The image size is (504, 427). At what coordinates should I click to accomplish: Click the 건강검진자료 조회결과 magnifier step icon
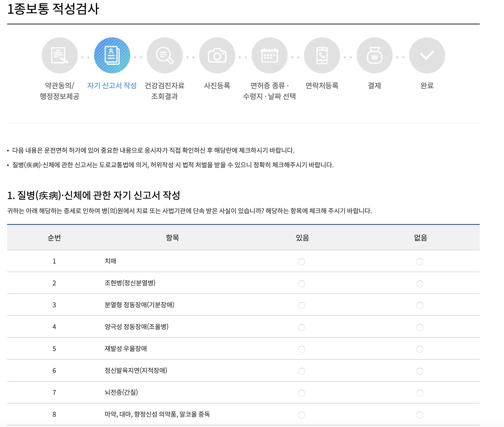pyautogui.click(x=165, y=55)
